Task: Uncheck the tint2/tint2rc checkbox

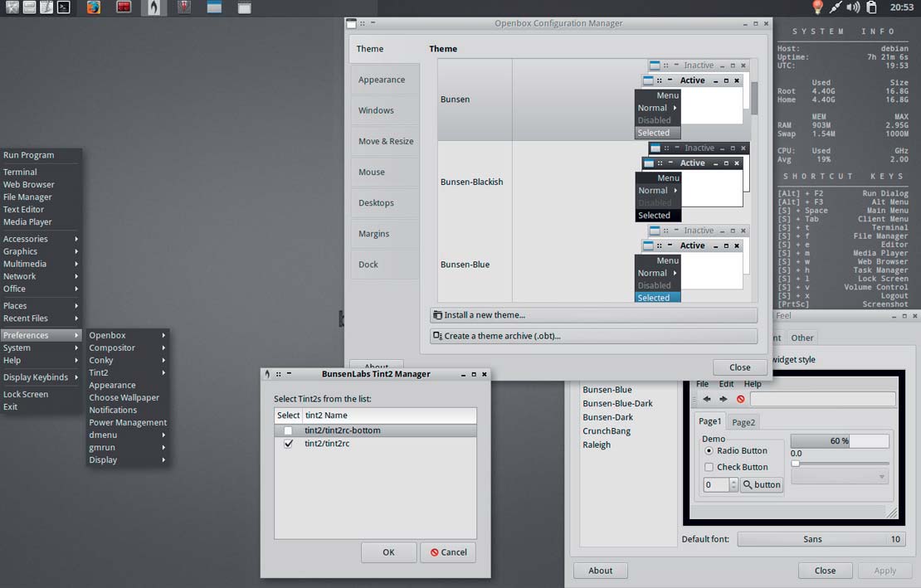Action: click(288, 444)
